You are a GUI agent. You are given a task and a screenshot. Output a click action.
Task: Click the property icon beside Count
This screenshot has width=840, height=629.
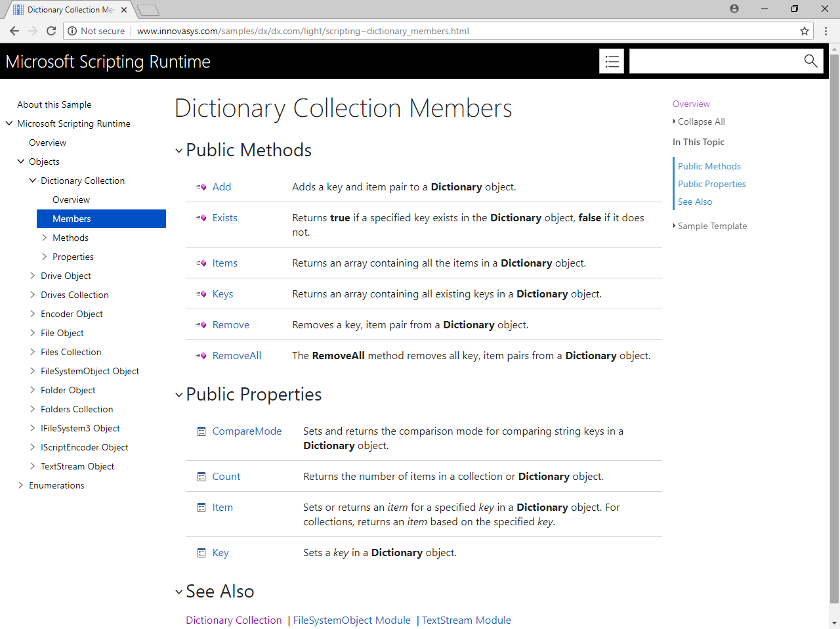201,477
